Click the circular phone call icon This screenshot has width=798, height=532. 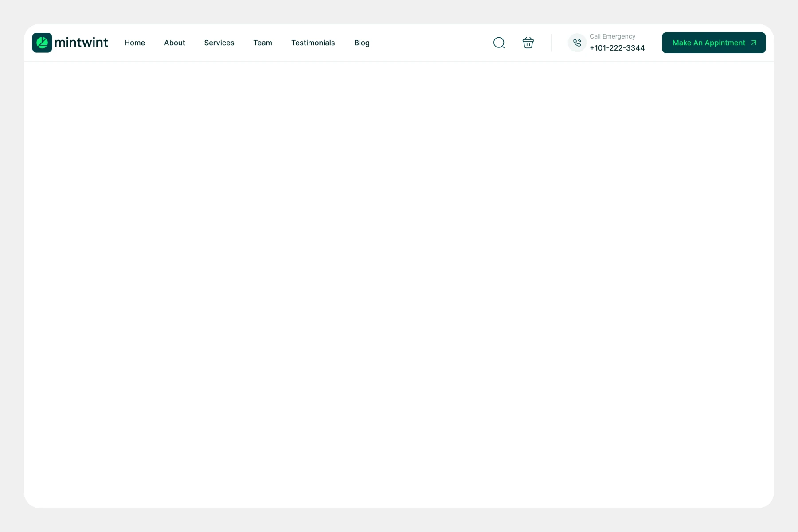577,43
